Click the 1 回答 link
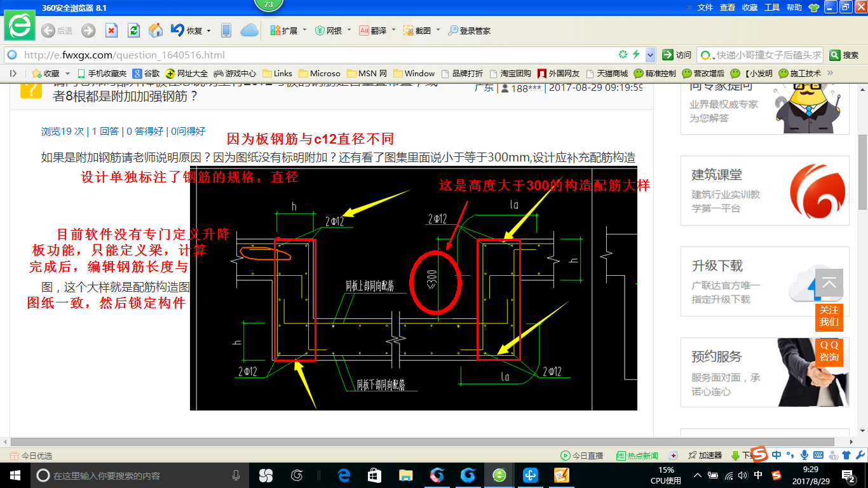Screen dimensions: 868x488 105,132
